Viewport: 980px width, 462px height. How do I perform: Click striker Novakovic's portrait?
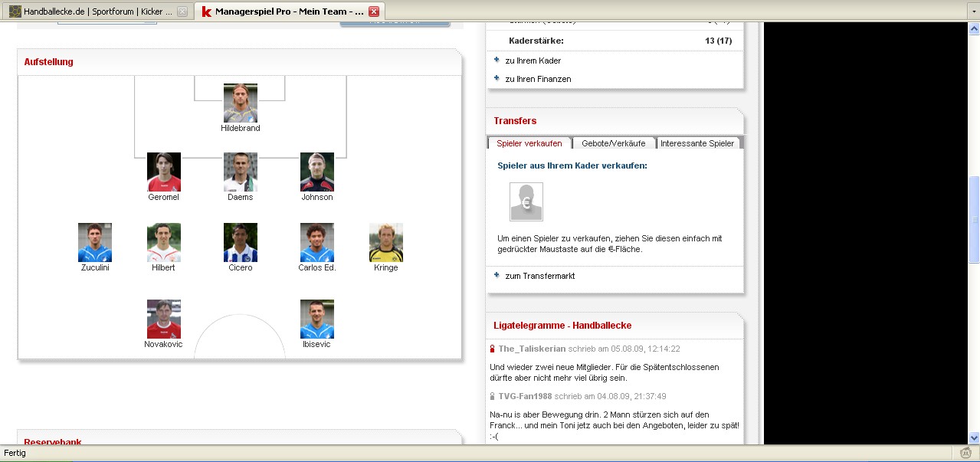[x=164, y=319]
